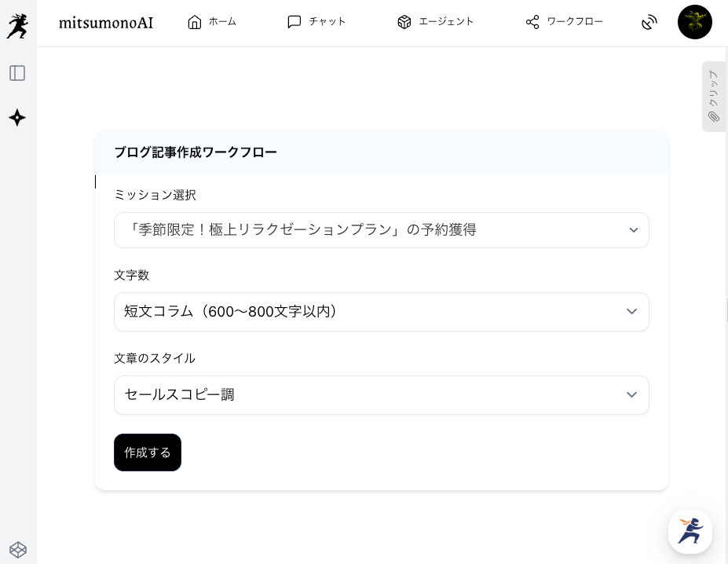Image resolution: width=728 pixels, height=564 pixels.
Task: Click the ミッション選択 field label
Action: click(x=155, y=195)
